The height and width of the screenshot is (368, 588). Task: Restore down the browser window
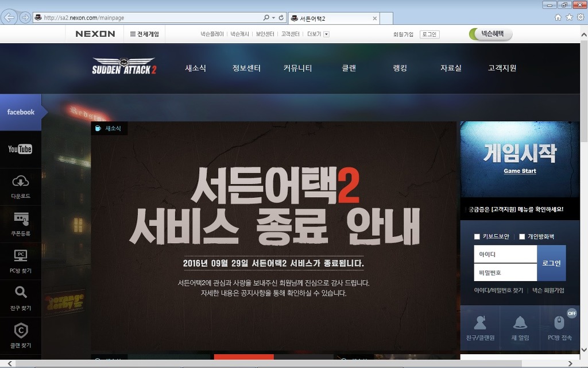[564, 5]
